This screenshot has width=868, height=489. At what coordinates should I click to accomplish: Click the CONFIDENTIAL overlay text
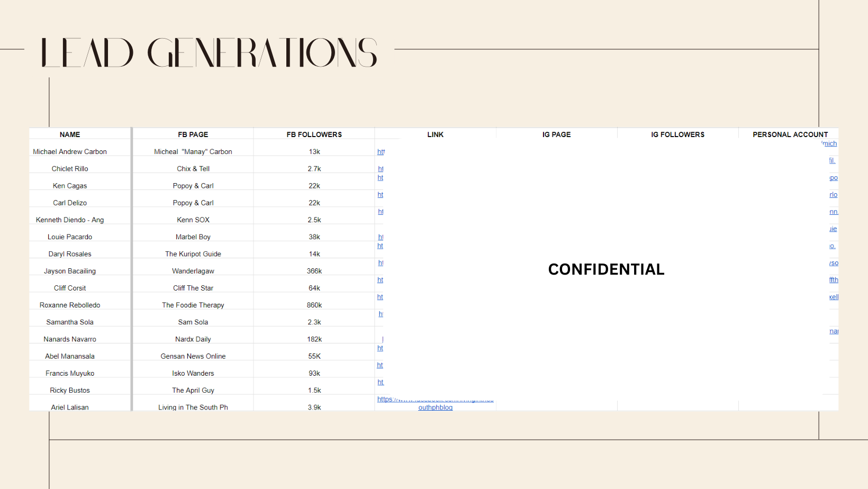(x=606, y=269)
